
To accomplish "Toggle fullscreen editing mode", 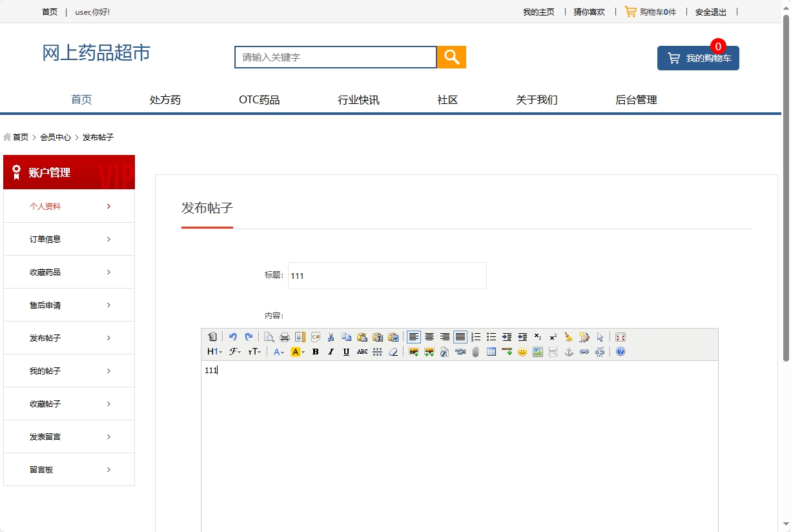I will (x=620, y=336).
